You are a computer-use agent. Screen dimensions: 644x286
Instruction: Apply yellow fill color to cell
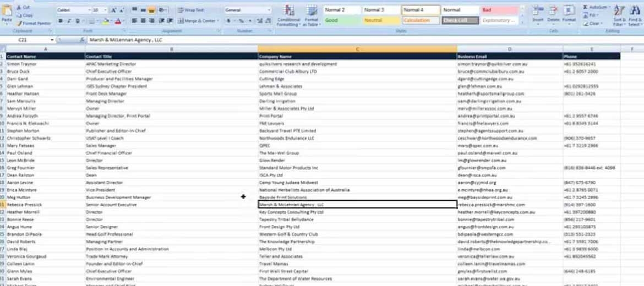point(106,21)
